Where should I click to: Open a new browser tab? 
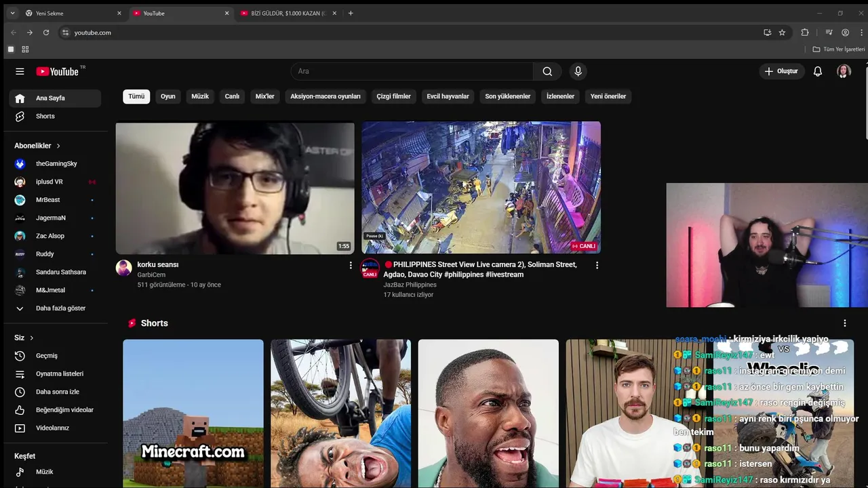(x=351, y=13)
